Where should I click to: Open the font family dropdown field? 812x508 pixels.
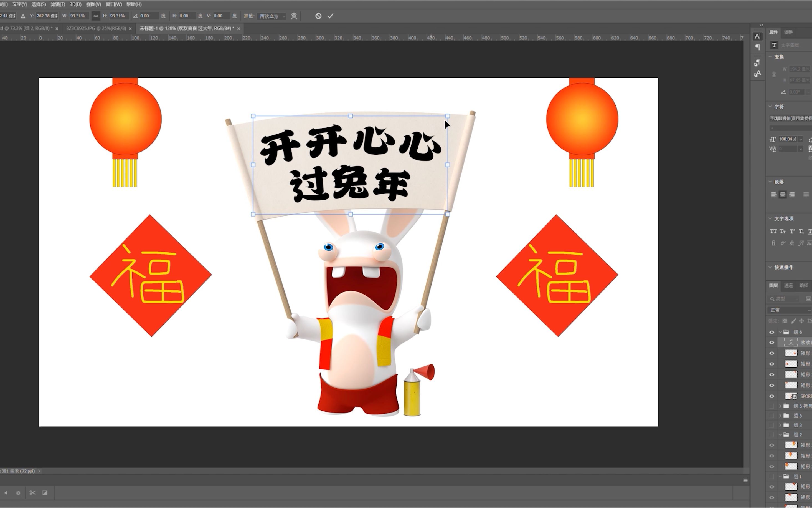coord(791,118)
